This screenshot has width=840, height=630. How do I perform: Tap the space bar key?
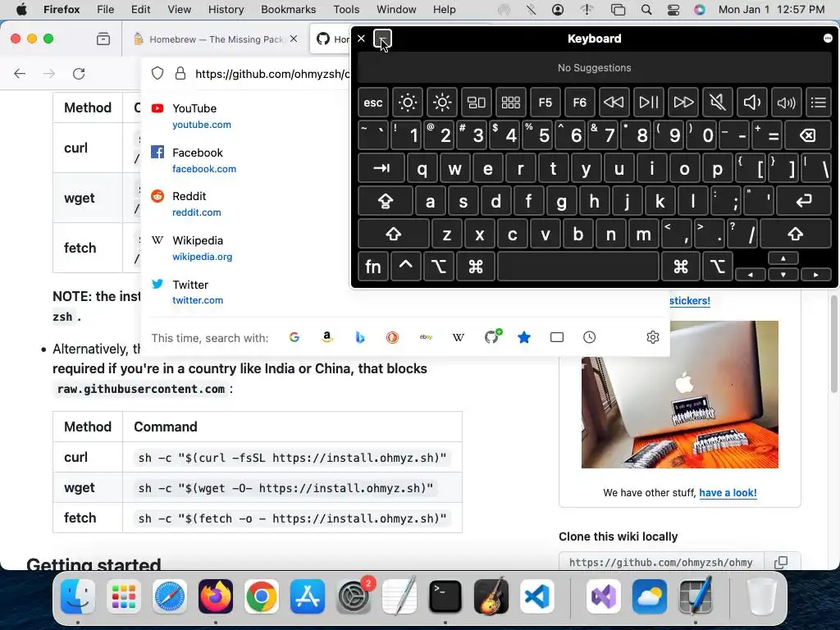tap(578, 267)
